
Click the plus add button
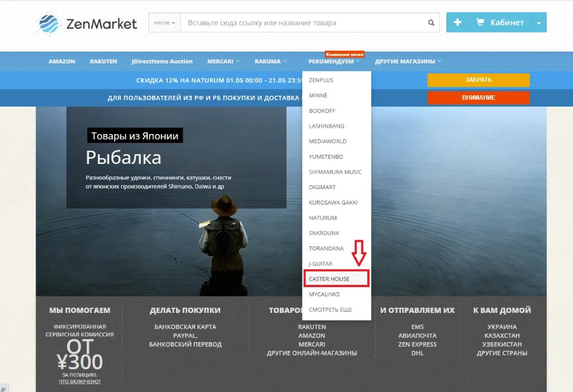(x=457, y=22)
